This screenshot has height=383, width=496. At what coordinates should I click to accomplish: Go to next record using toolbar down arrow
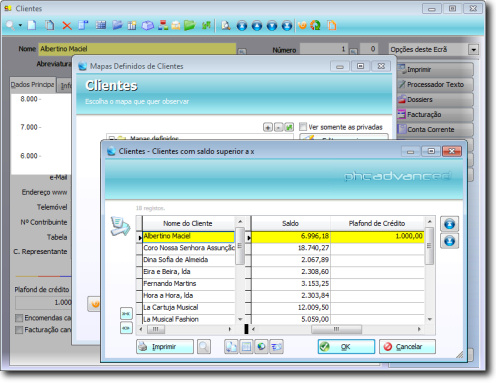[x=272, y=26]
